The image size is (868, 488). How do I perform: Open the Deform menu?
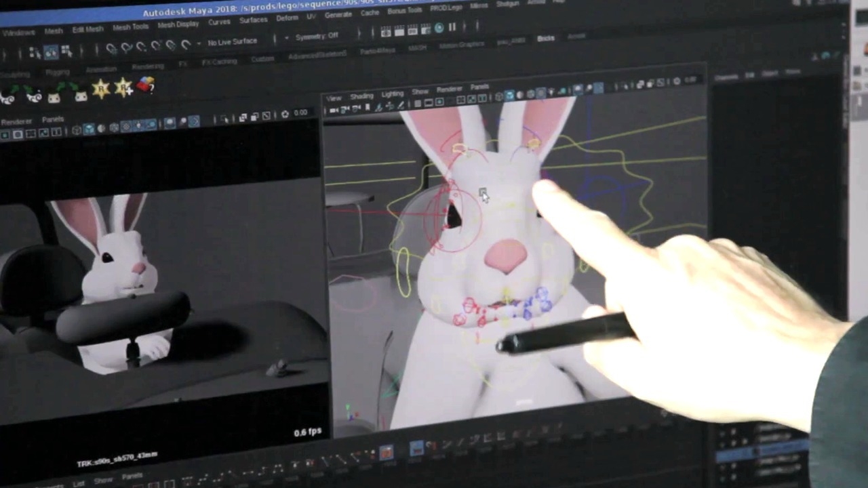pos(287,18)
